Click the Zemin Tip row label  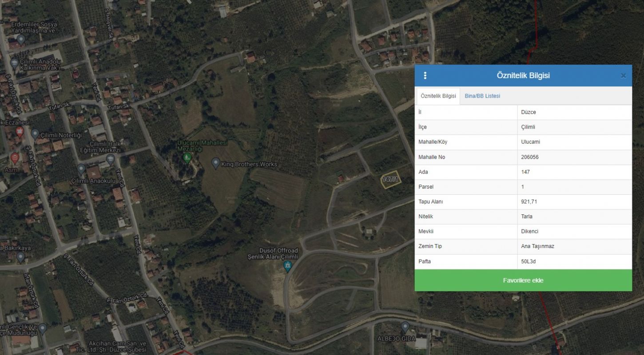coord(430,246)
